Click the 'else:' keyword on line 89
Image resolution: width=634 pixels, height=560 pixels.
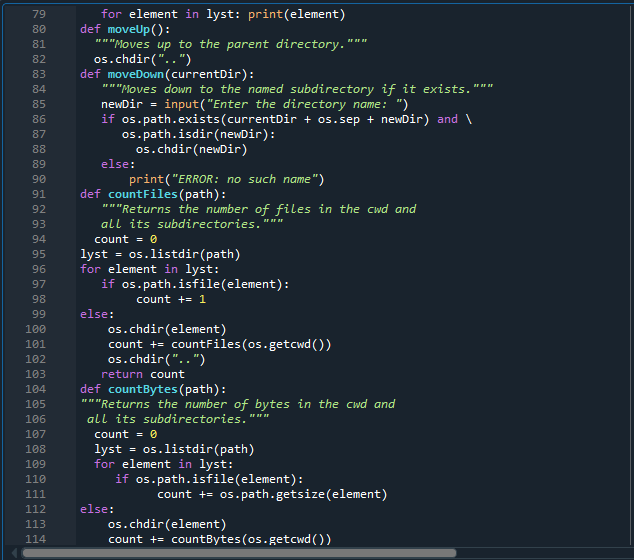tap(118, 164)
